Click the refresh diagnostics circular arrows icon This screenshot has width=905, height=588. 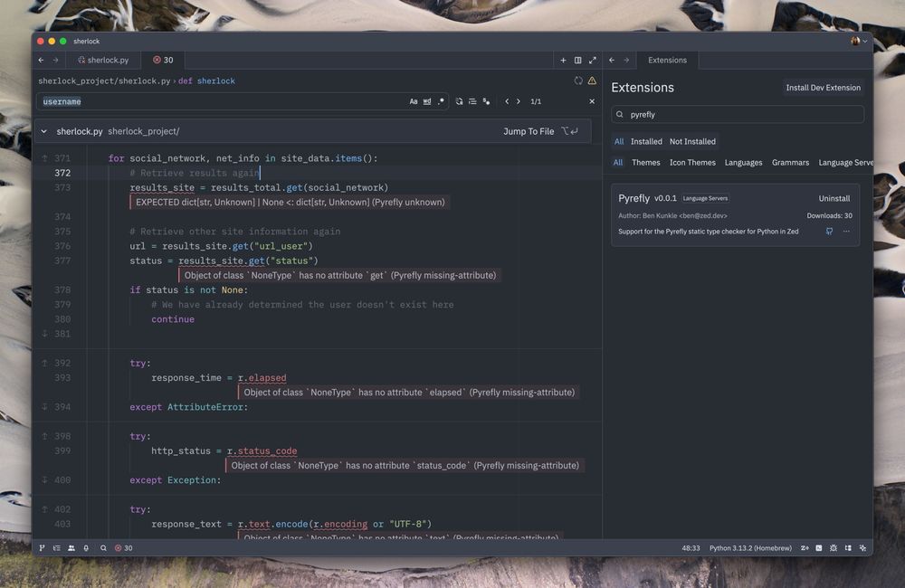click(578, 81)
